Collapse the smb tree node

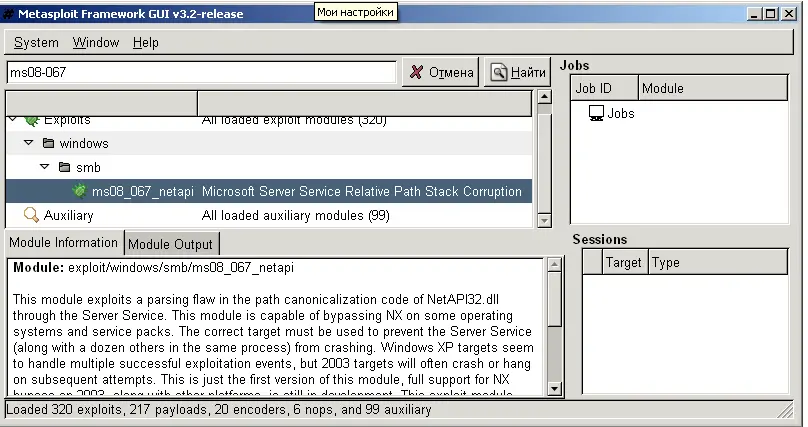pos(45,168)
